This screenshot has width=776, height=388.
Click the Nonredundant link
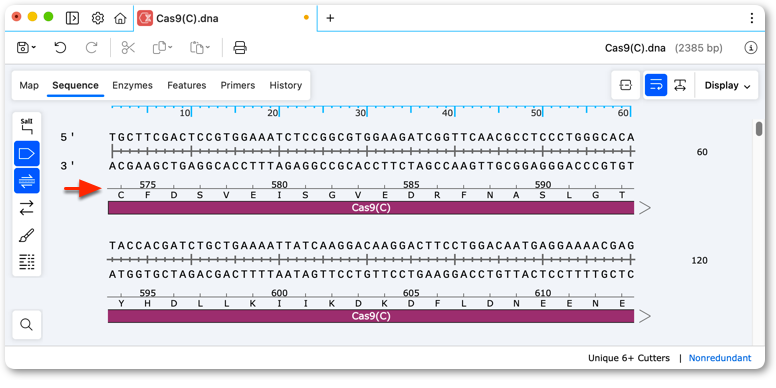click(x=720, y=358)
